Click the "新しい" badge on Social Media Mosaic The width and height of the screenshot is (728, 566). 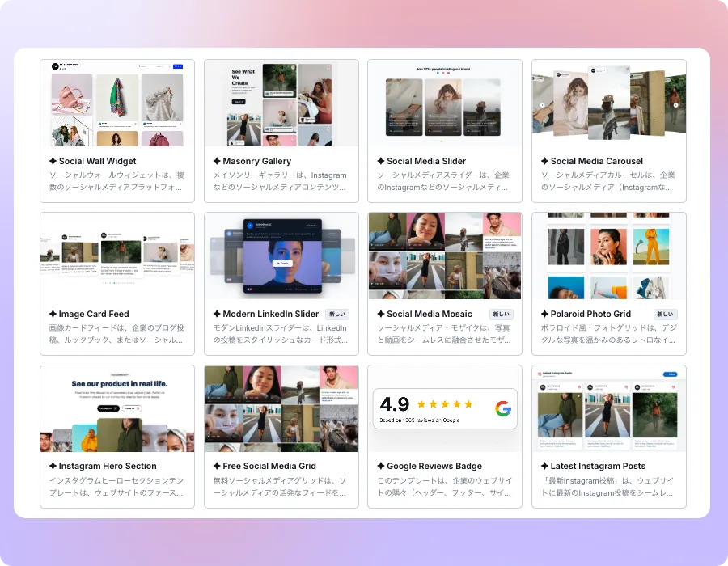[x=502, y=313]
